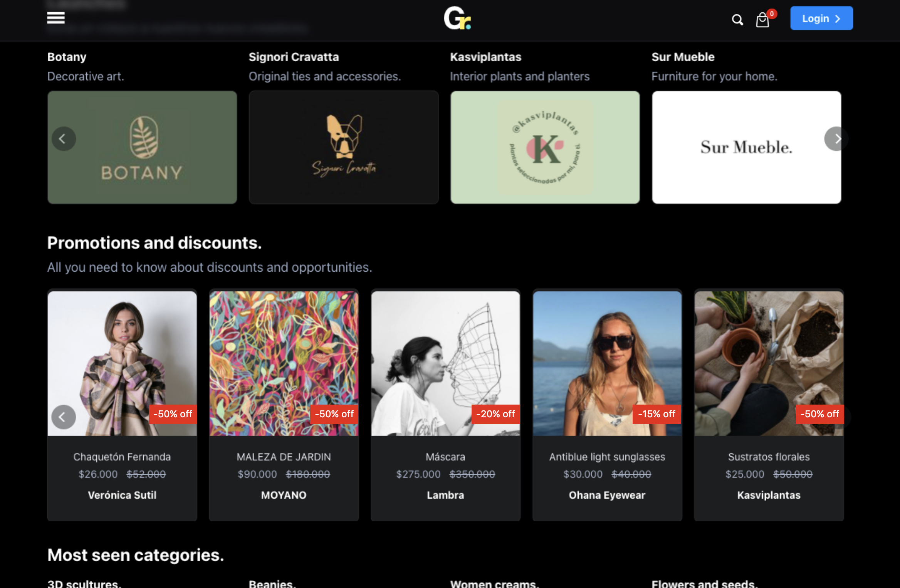Click the Signori Cravatta store title
The width and height of the screenshot is (900, 588).
[294, 57]
